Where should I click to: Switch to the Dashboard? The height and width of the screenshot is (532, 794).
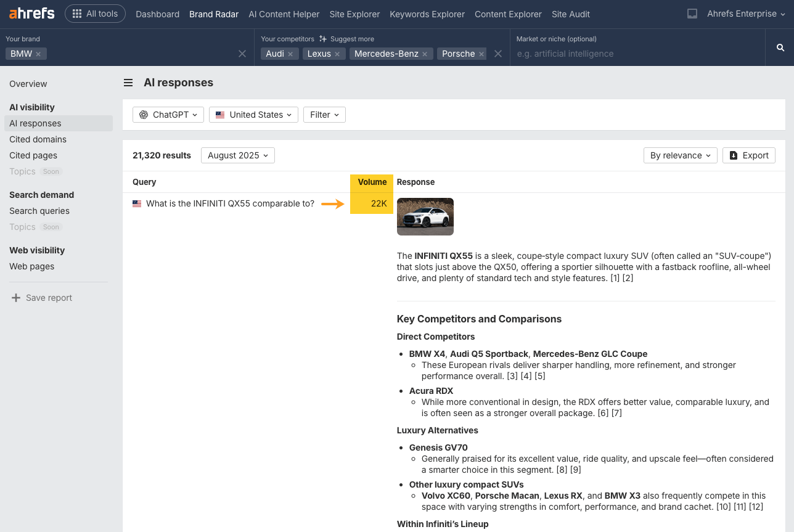[157, 14]
